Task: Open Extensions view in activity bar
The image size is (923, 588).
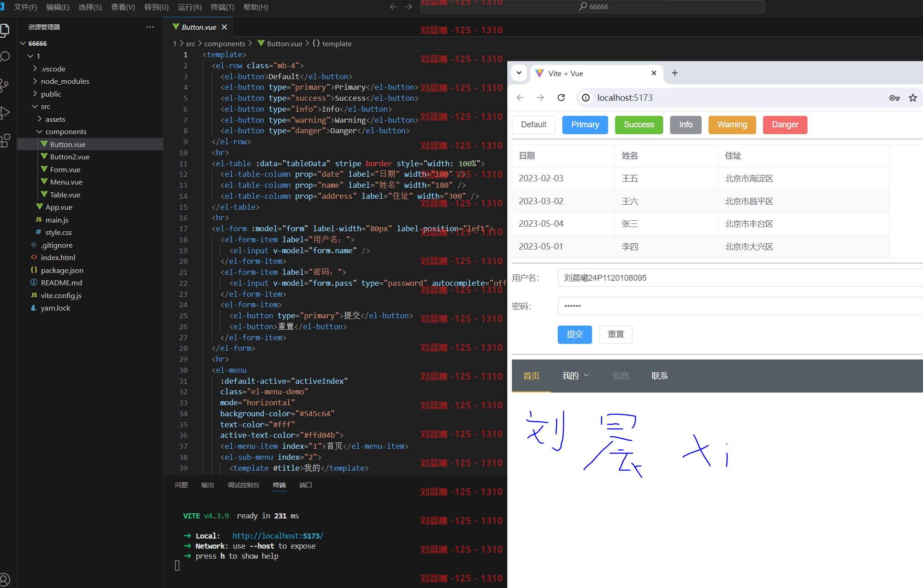Action: (5, 140)
